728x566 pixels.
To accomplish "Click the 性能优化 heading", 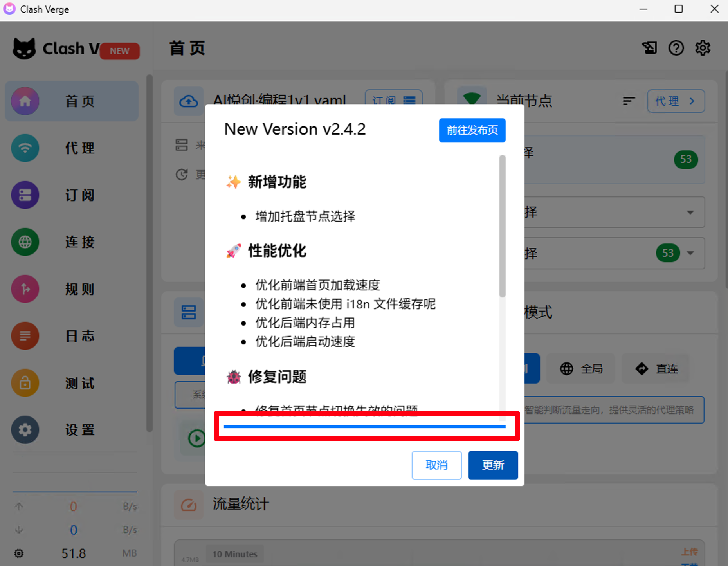I will coord(277,251).
